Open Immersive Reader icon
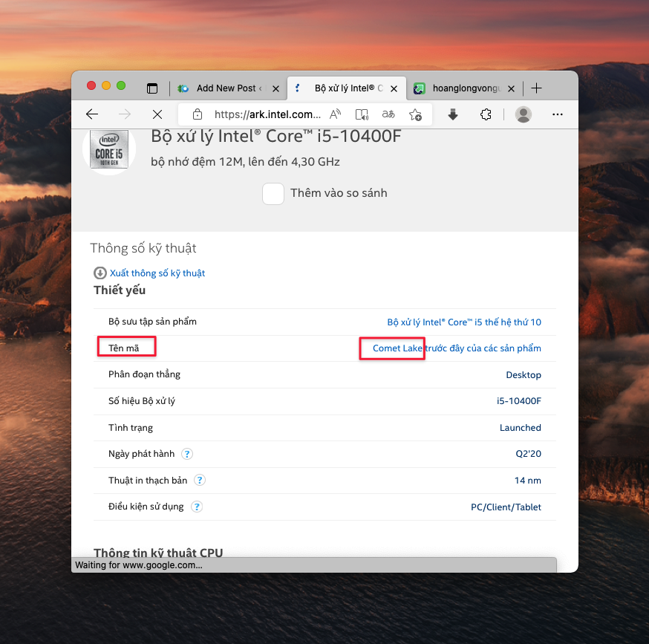Screen dimensions: 649x644 click(x=362, y=114)
